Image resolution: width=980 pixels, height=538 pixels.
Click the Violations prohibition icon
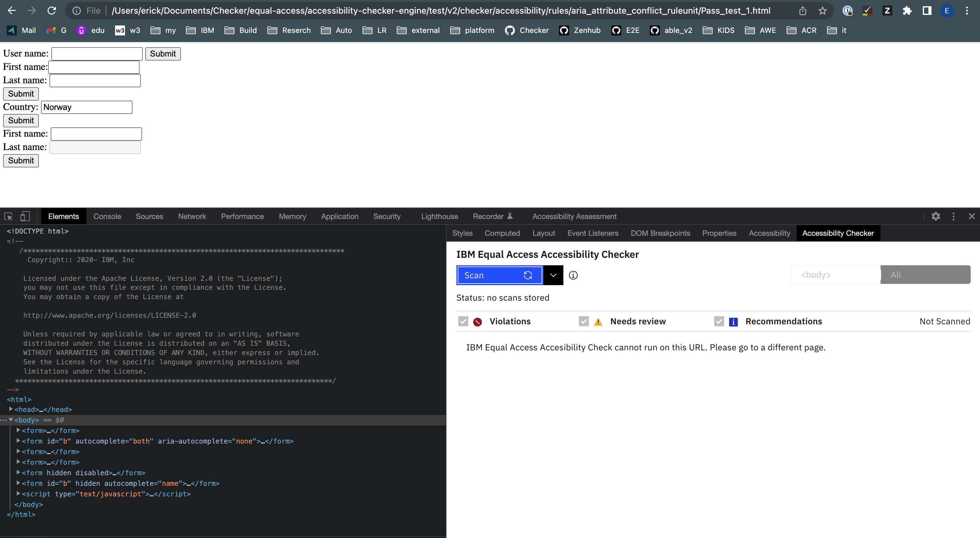478,321
